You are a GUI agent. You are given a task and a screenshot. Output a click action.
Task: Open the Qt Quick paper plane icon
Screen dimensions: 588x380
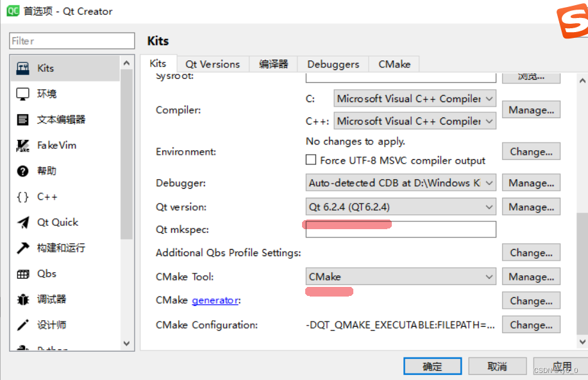[23, 222]
